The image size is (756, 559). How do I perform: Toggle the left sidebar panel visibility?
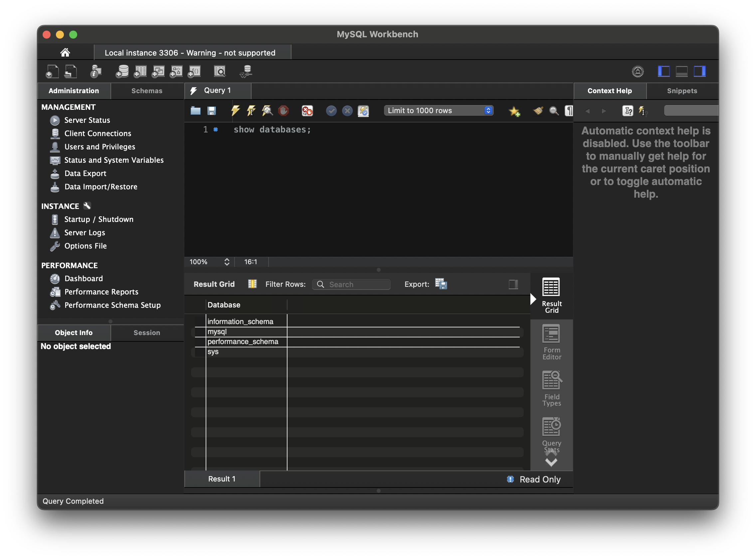pos(663,72)
